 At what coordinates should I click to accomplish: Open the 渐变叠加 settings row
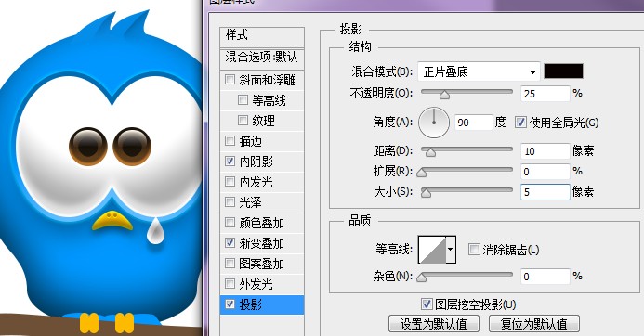pos(262,243)
